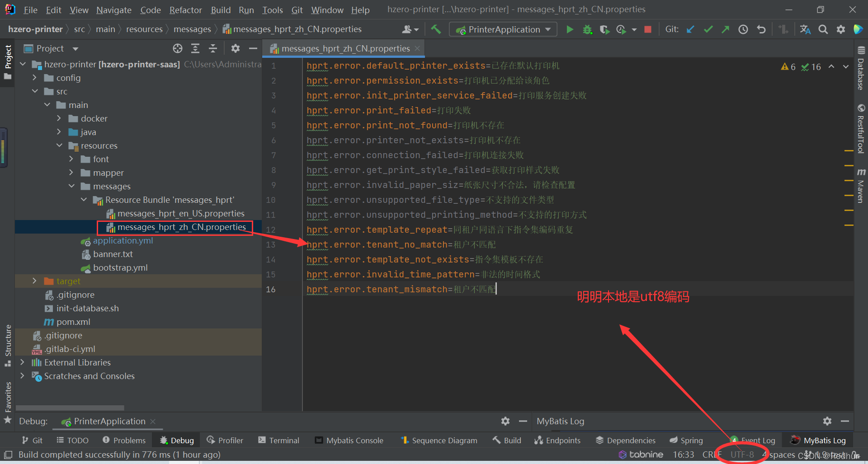Expand the config folder
Viewport: 868px width, 464px height.
tap(35, 78)
